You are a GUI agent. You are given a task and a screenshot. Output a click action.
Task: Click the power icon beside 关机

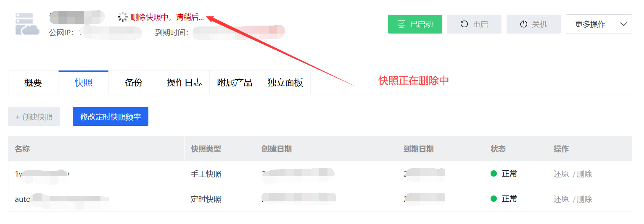523,24
